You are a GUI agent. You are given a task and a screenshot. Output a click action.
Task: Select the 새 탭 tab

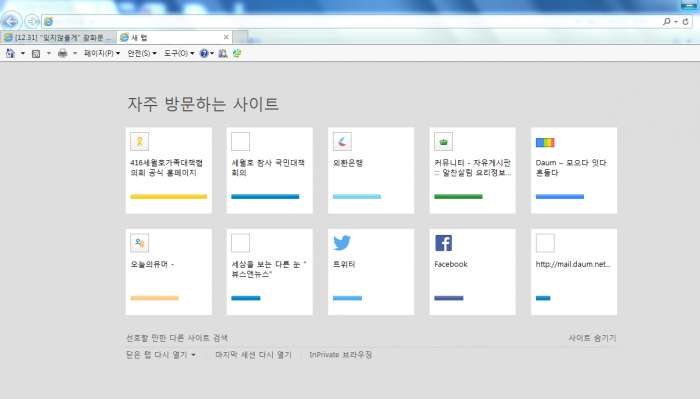[x=175, y=37]
